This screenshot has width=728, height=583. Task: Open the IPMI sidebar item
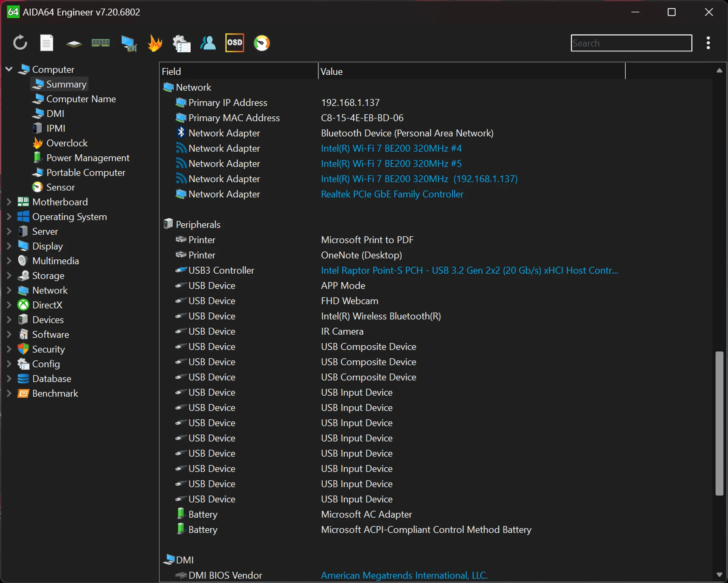pos(49,129)
